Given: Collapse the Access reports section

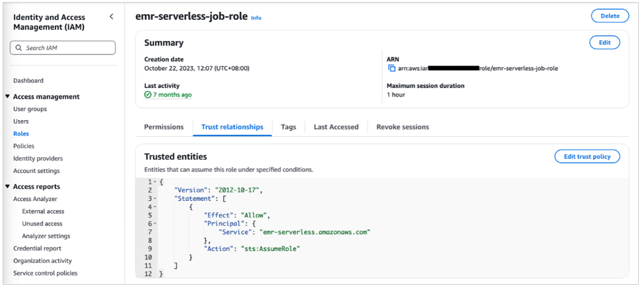Looking at the screenshot, I should (7, 187).
